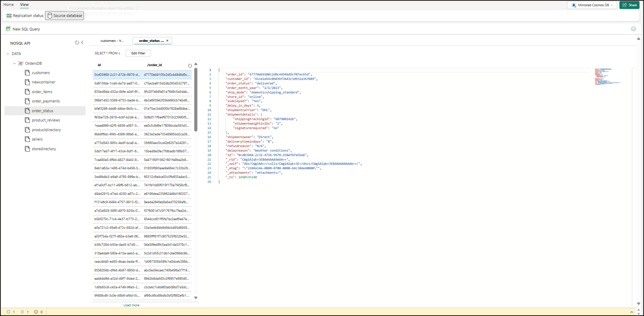
Task: Click the OrdersDB database icon
Action: click(x=21, y=63)
